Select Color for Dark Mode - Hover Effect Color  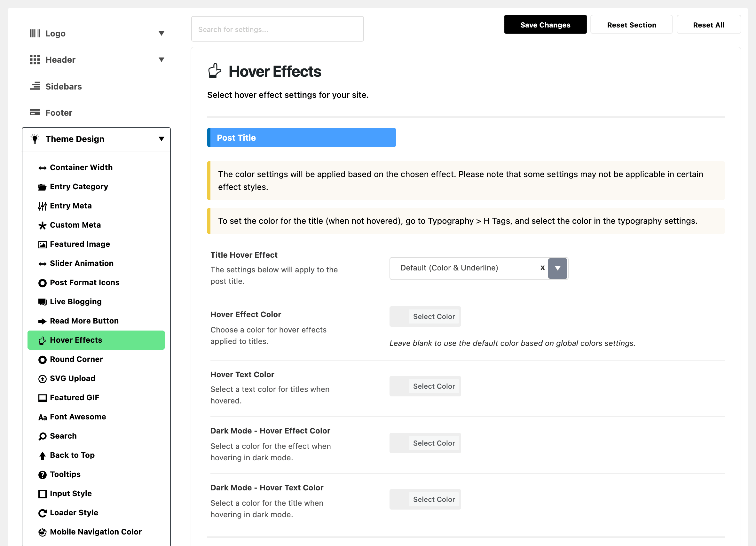click(x=425, y=443)
